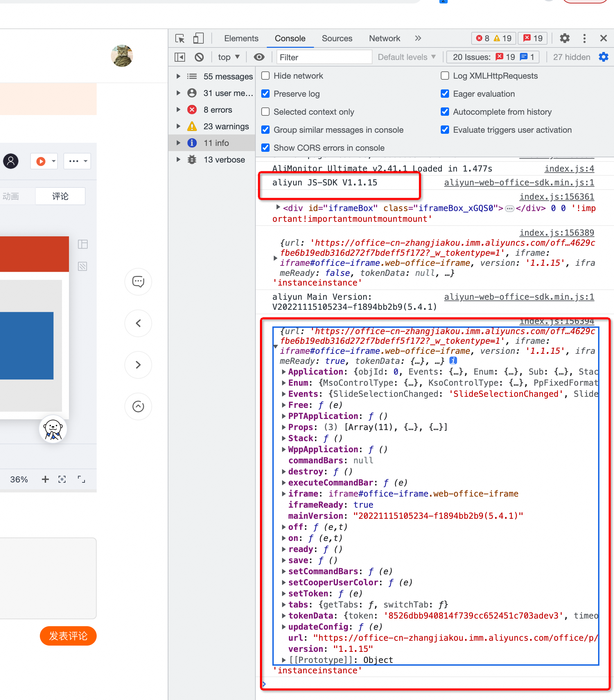This screenshot has height=700, width=614.
Task: Switch to the Console tab
Action: pyautogui.click(x=290, y=38)
